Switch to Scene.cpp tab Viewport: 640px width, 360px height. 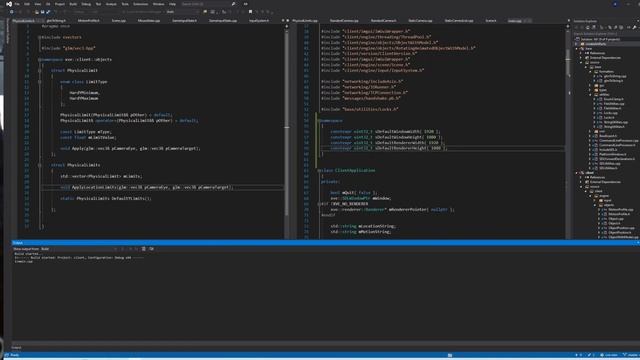119,20
